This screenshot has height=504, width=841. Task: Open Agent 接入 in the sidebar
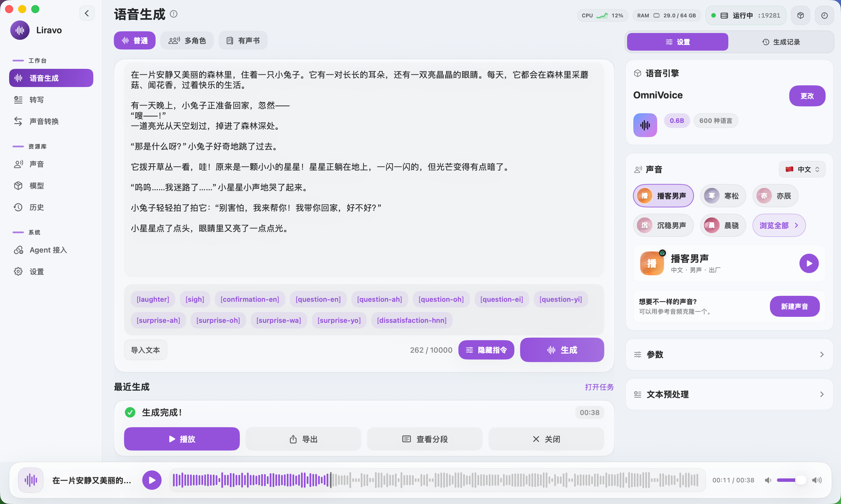[51, 250]
